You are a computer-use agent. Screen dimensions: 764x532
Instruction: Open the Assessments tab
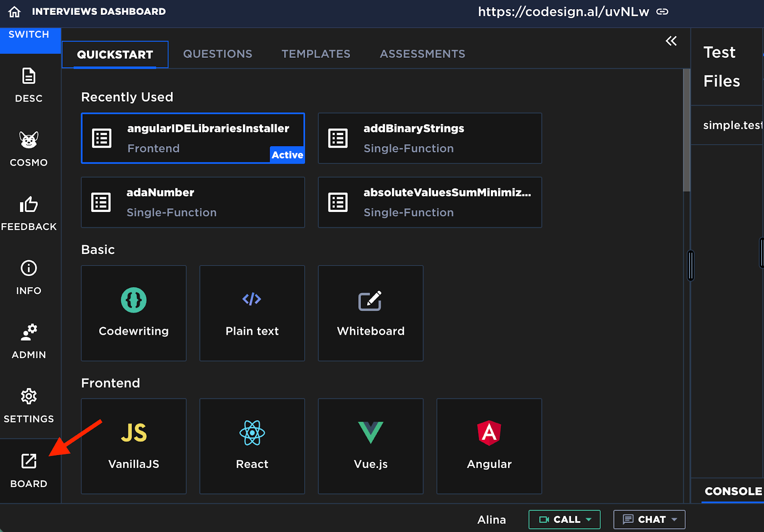pyautogui.click(x=422, y=54)
